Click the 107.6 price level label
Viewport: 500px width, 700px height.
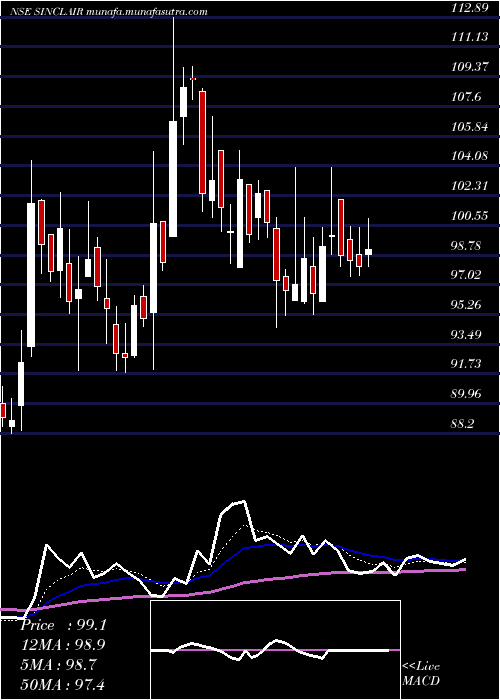coord(466,96)
